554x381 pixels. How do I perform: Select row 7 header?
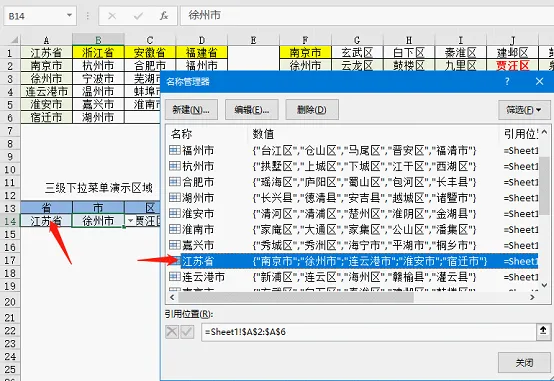tap(10, 130)
